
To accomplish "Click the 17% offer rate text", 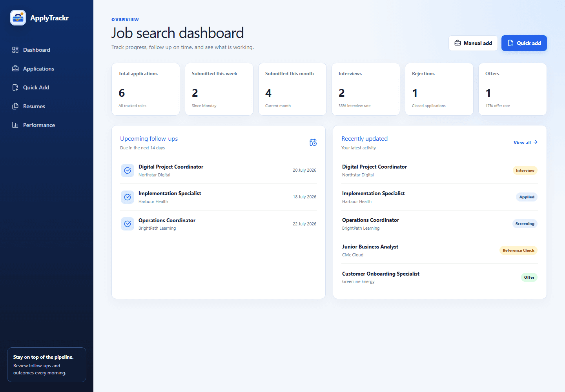I will [498, 106].
